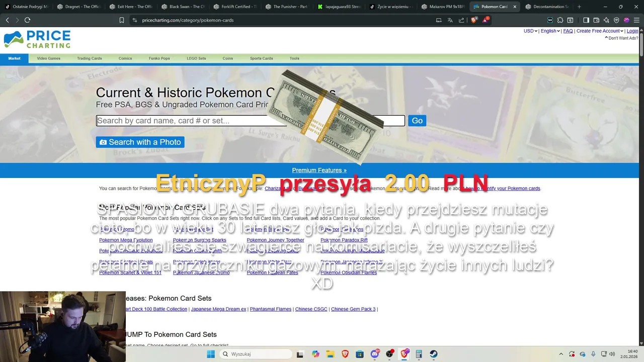Open the FAQ link
This screenshot has width=644, height=362.
click(x=568, y=31)
